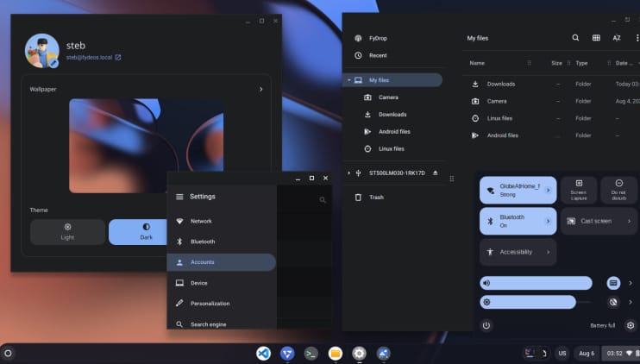Open the Settings hamburger menu

tap(179, 197)
